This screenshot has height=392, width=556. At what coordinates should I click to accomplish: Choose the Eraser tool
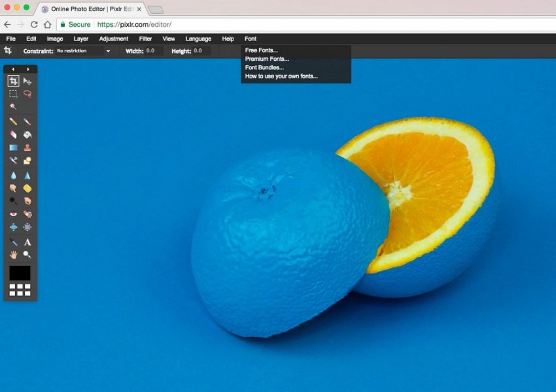[13, 135]
